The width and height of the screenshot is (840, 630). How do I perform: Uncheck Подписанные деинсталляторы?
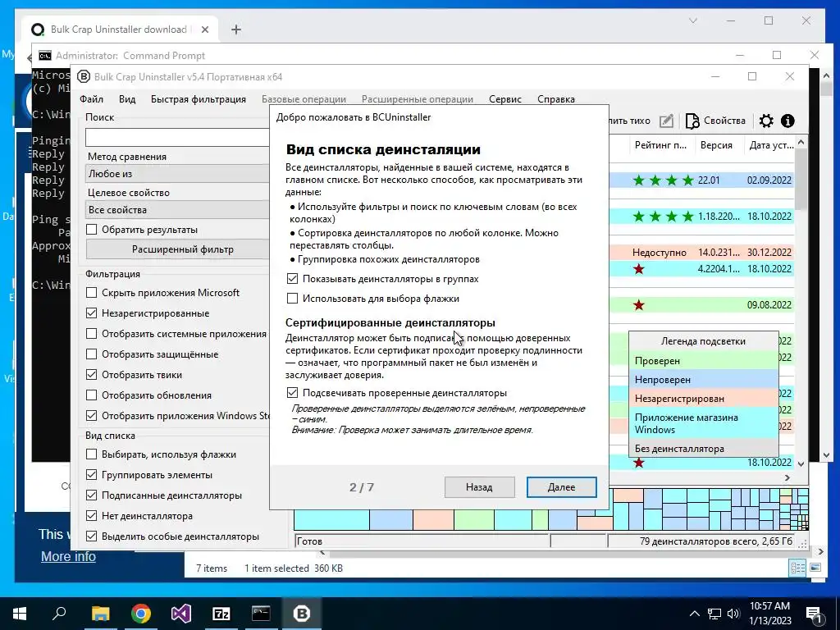coord(92,495)
